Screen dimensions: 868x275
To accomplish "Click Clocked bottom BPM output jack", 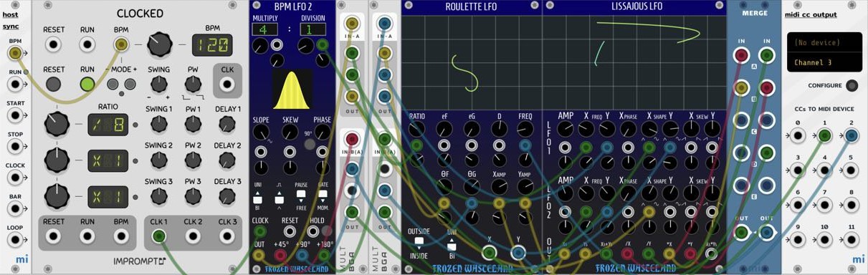I will coord(121,236).
